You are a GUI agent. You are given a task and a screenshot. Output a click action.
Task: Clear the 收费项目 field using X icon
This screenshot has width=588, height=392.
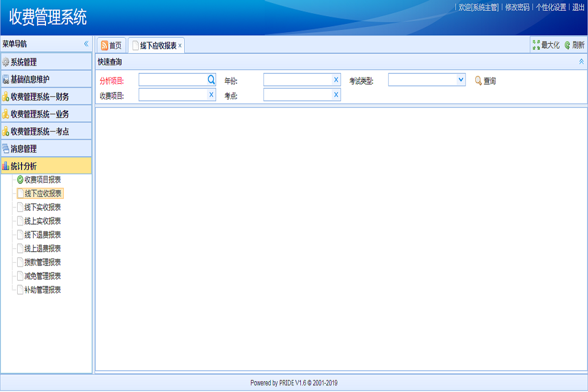(211, 95)
